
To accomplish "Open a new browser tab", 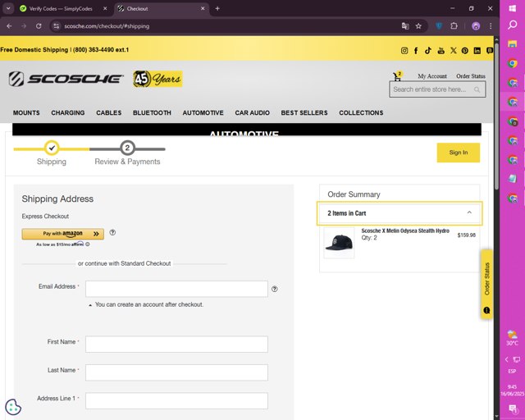I will tap(217, 9).
